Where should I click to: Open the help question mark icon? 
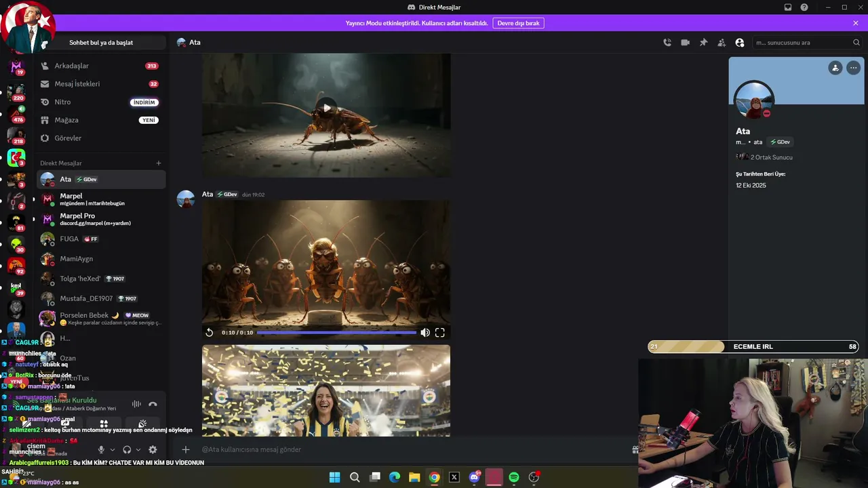[804, 7]
